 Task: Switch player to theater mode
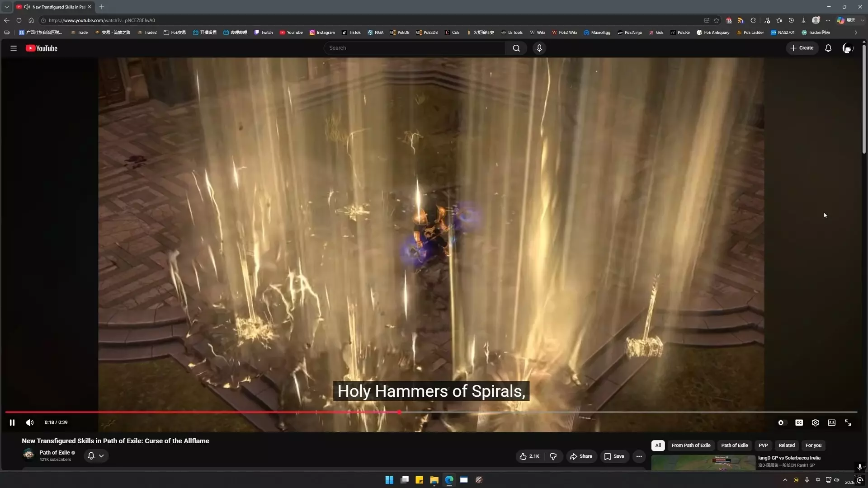click(831, 422)
